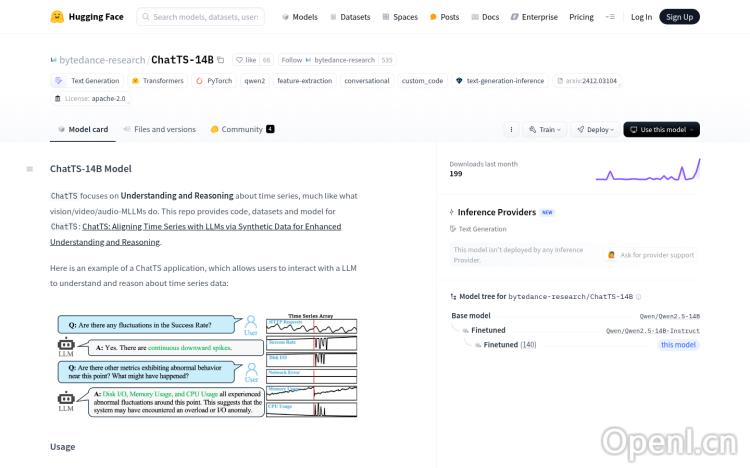Screen dimensions: 750x468
Task: Click the Hugging Face logo icon
Action: [x=57, y=17]
